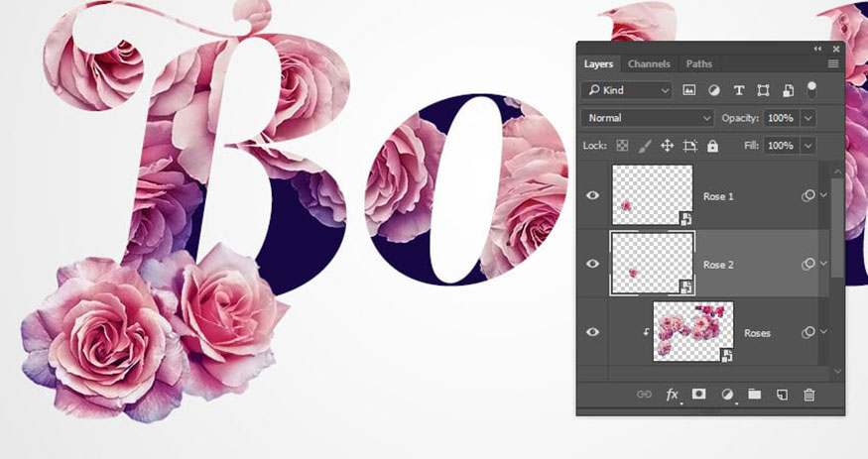Switch to the Layers tab
Viewport: 868px width, 459px height.
click(x=598, y=64)
